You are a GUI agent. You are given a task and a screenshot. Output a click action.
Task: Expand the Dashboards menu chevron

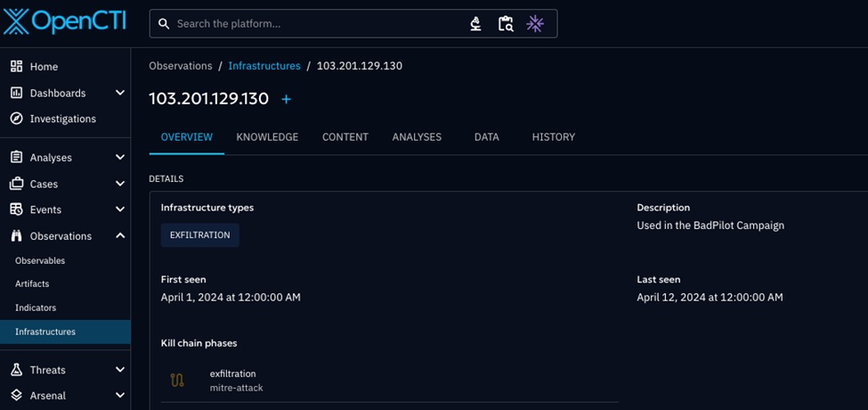pos(120,93)
